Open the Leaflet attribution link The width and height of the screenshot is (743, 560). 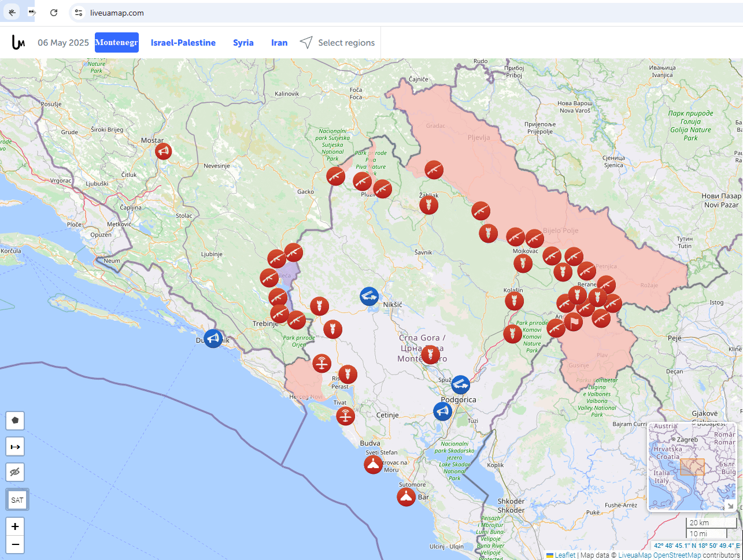(x=564, y=555)
